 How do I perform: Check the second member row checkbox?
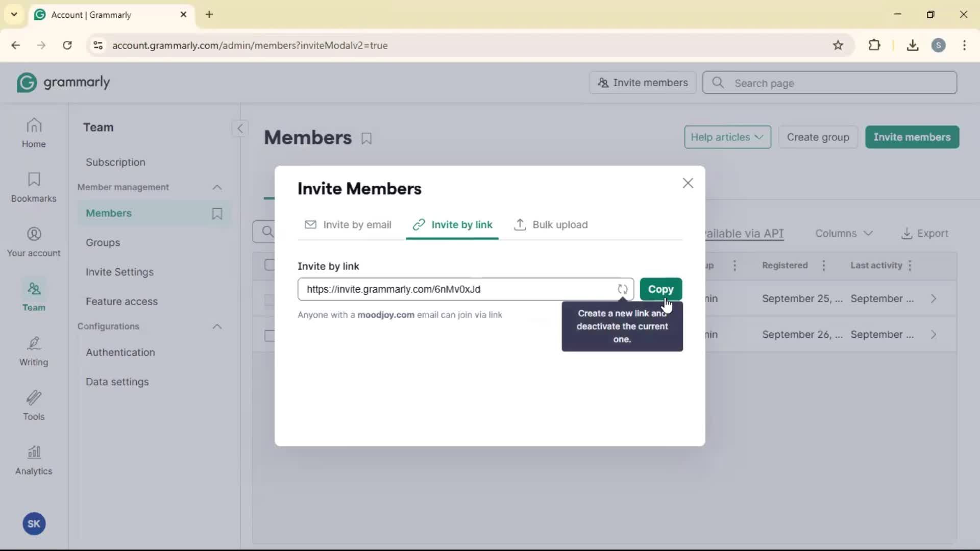point(269,335)
